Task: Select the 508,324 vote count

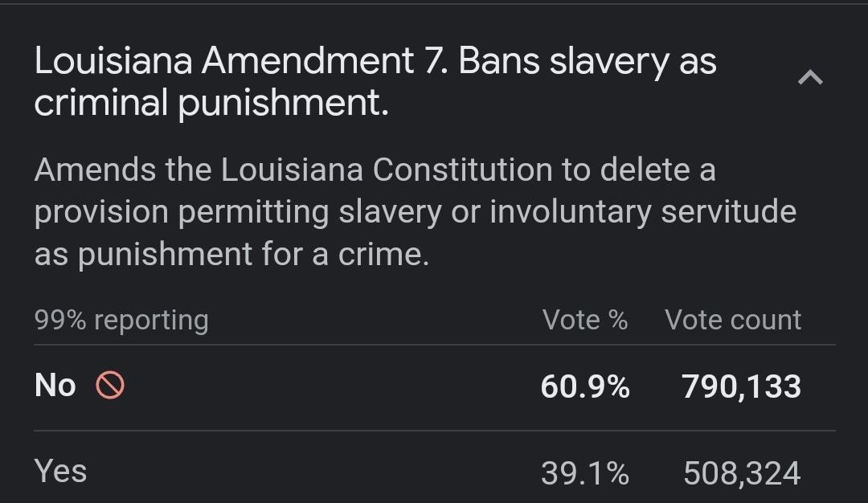Action: [740, 472]
